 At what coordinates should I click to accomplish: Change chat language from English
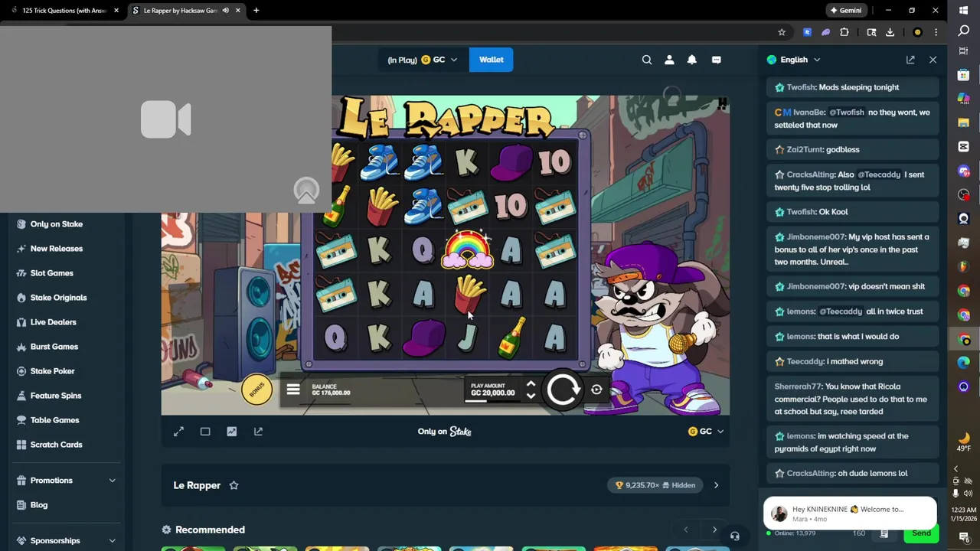pos(794,60)
